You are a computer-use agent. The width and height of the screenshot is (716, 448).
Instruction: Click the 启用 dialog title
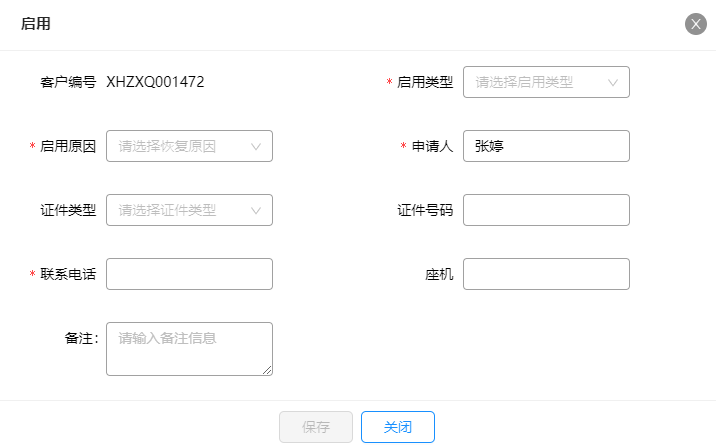click(36, 24)
